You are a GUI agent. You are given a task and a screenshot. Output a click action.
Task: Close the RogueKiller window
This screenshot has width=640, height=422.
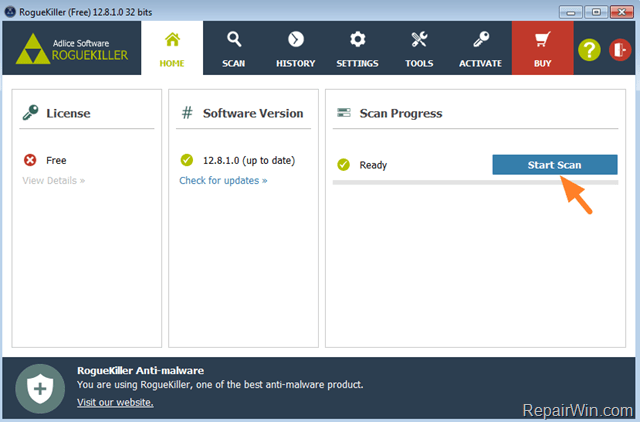[622, 12]
